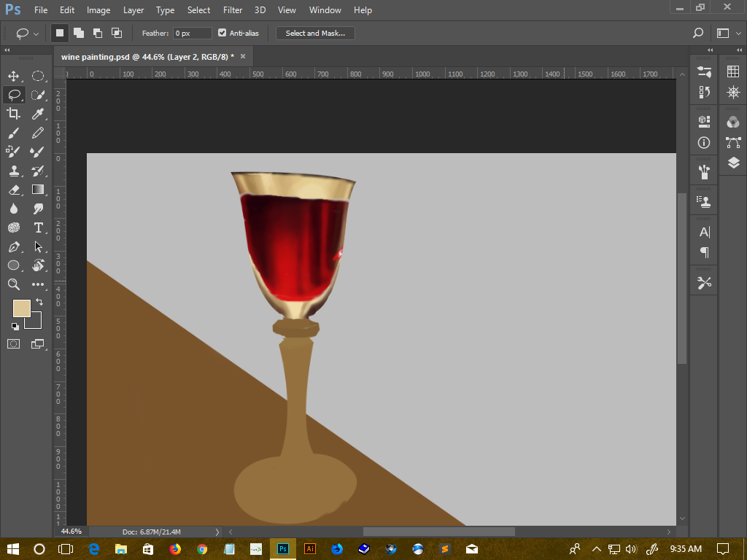Choose Subtract from Selection mode
Image resolution: width=747 pixels, height=560 pixels.
click(x=98, y=33)
